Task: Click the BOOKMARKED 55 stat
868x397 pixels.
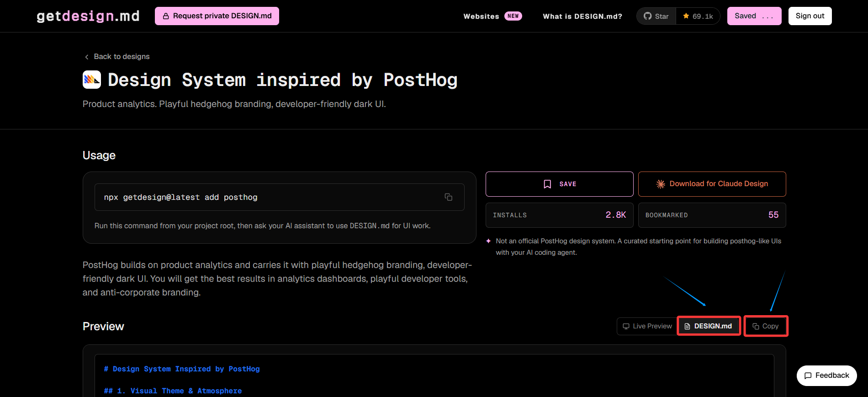Action: click(x=712, y=215)
